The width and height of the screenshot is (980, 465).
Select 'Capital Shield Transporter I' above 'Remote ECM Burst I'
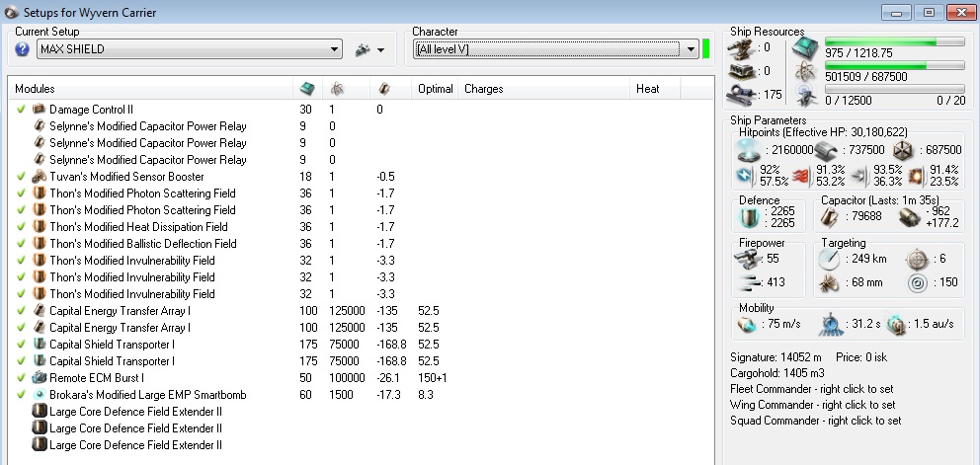pos(112,360)
